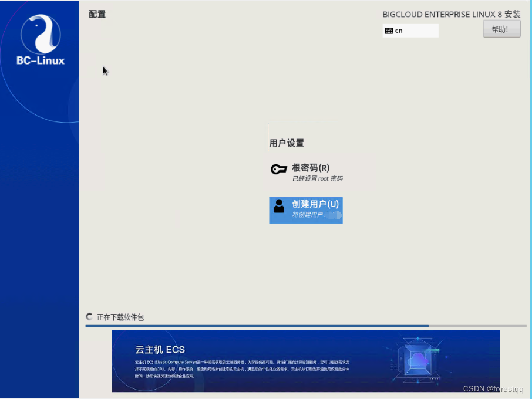Click the 配置 page title

(x=97, y=14)
